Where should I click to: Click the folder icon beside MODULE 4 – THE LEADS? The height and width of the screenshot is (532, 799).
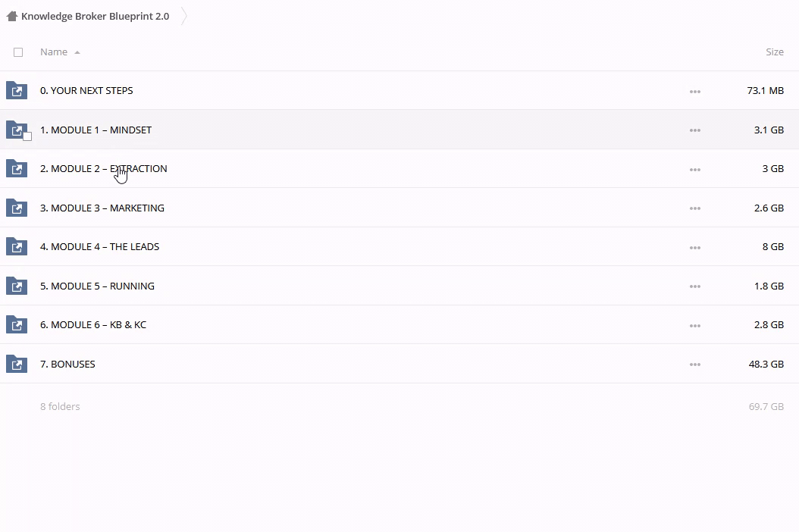[17, 247]
